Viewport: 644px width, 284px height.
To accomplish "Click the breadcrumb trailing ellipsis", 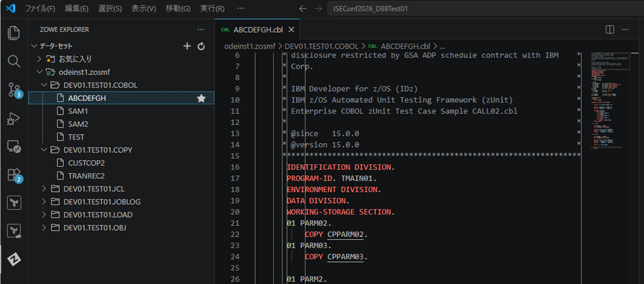I will [x=442, y=46].
